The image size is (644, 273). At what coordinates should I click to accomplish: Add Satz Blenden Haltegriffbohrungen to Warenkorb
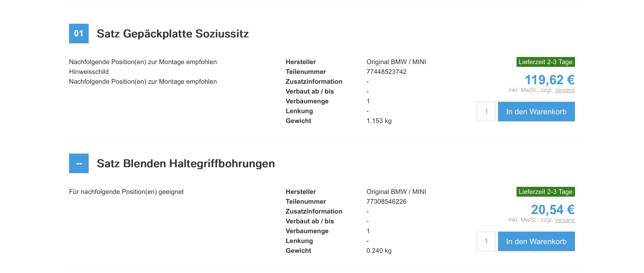point(536,241)
